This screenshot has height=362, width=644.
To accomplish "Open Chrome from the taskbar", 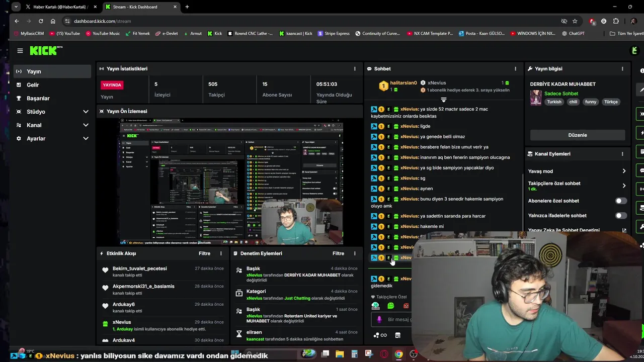I will [x=398, y=354].
